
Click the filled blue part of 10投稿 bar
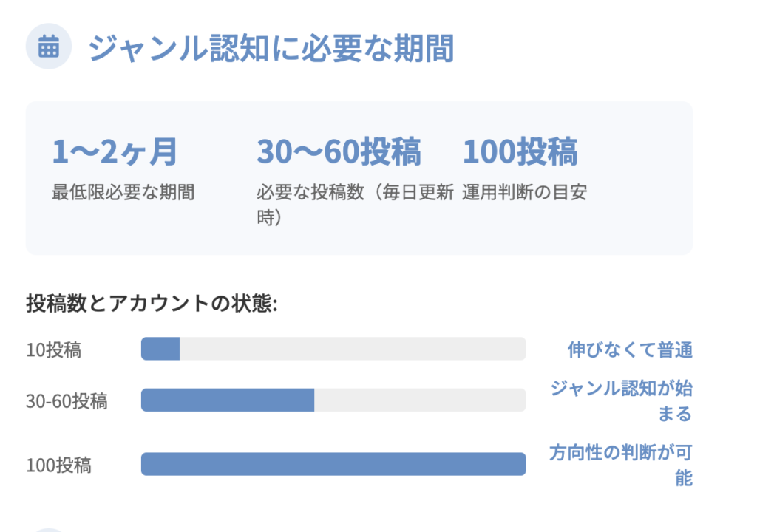coord(160,349)
